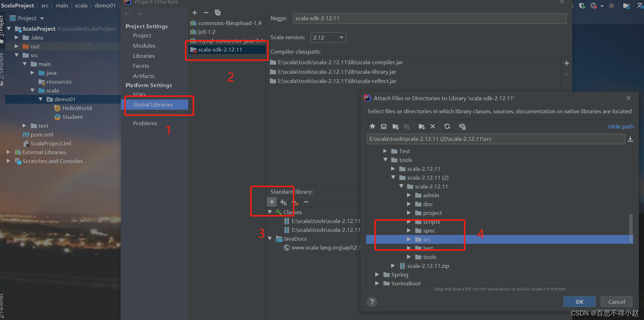The image size is (644, 320).
Task: Click the Translate icon in main toolbar
Action: (x=640, y=6)
